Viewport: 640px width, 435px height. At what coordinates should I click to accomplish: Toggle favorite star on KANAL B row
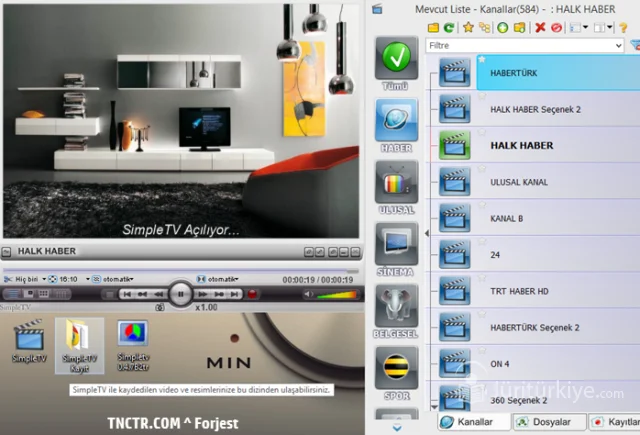[x=482, y=205]
